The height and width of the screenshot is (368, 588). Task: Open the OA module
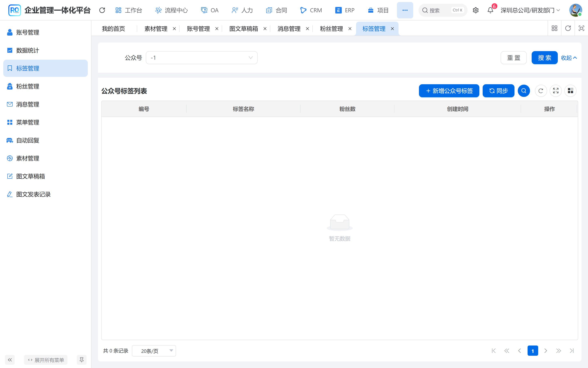(210, 10)
